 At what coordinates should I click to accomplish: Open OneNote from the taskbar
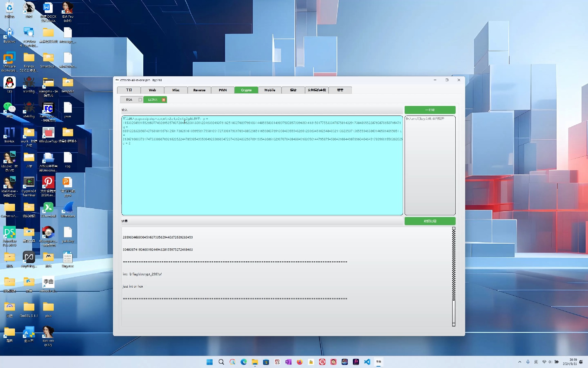click(x=289, y=362)
